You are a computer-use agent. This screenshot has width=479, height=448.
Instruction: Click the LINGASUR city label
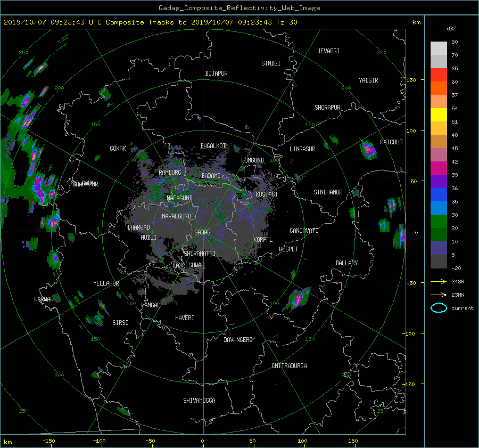pos(302,149)
